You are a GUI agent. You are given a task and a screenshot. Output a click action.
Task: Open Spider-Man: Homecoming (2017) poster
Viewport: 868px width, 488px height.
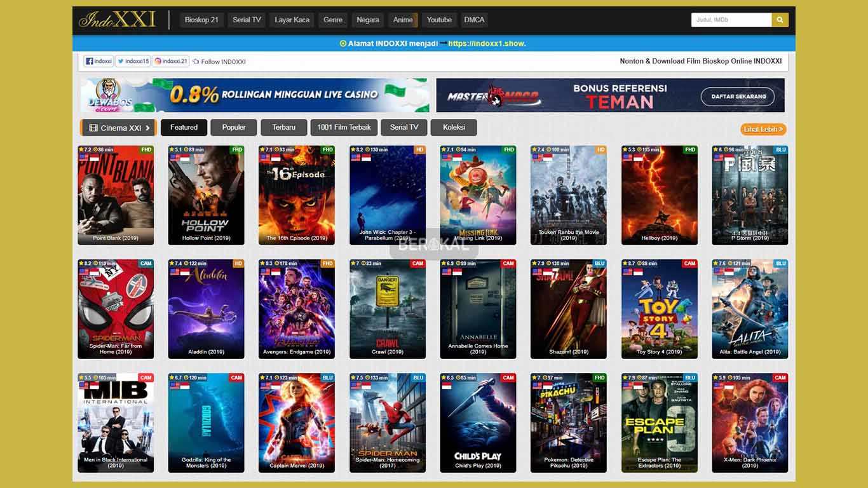coord(388,423)
